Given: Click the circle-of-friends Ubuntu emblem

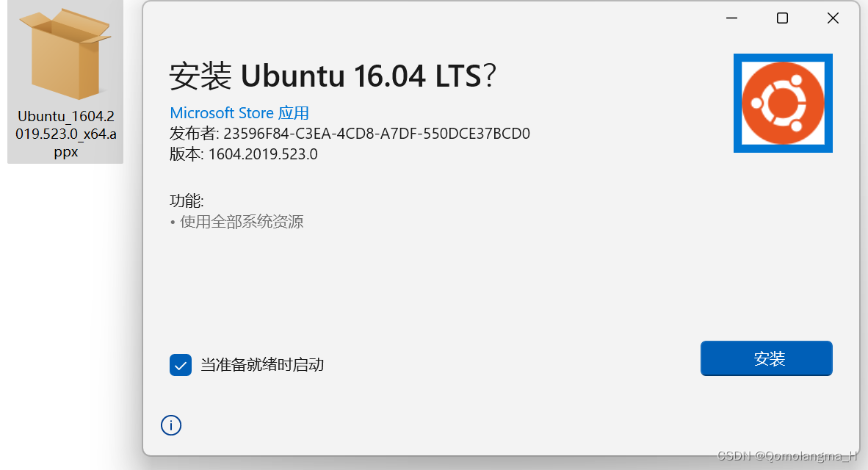Looking at the screenshot, I should (783, 103).
